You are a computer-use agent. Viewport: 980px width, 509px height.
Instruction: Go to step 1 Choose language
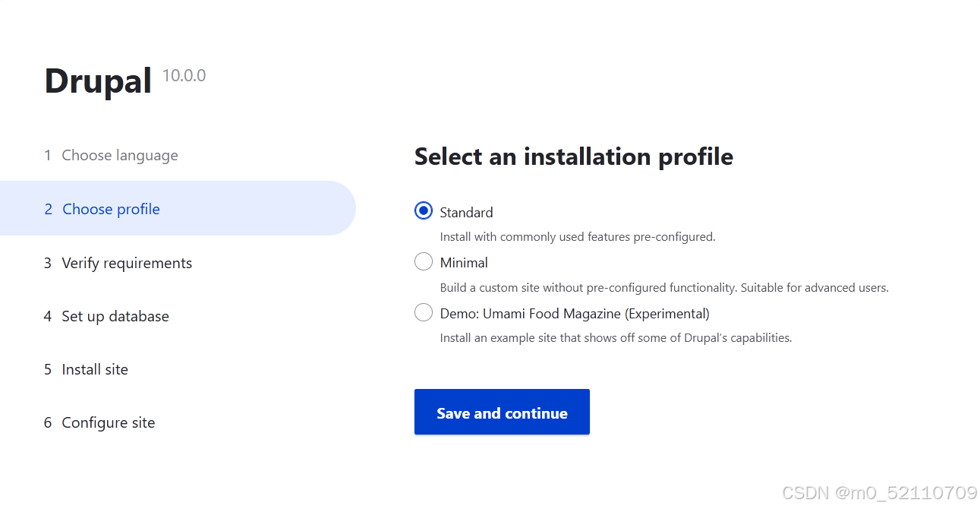[x=111, y=155]
